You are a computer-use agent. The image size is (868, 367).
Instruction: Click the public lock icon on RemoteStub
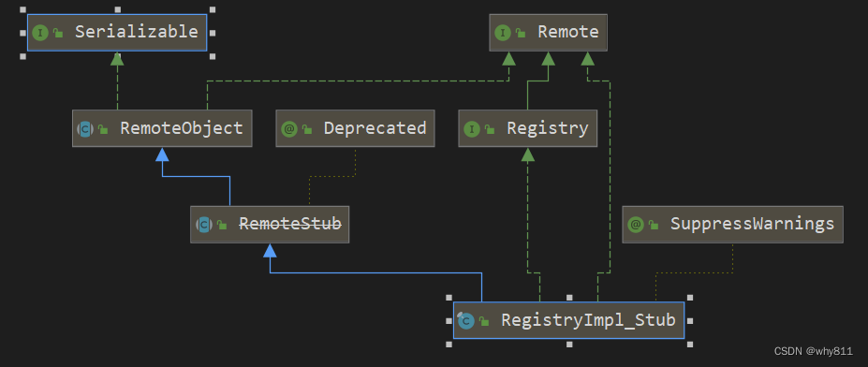pyautogui.click(x=221, y=225)
